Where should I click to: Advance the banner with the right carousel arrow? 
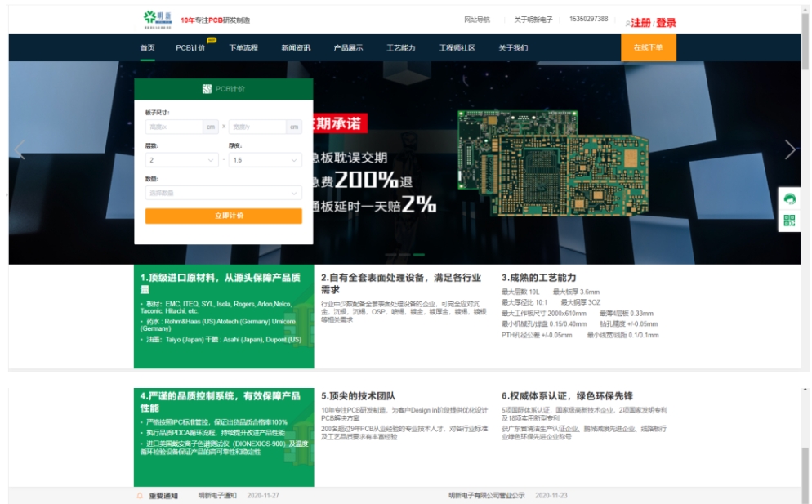coord(790,150)
